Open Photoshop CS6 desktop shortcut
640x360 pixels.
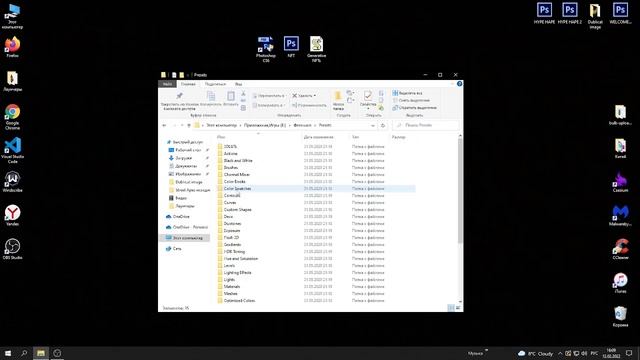point(266,49)
